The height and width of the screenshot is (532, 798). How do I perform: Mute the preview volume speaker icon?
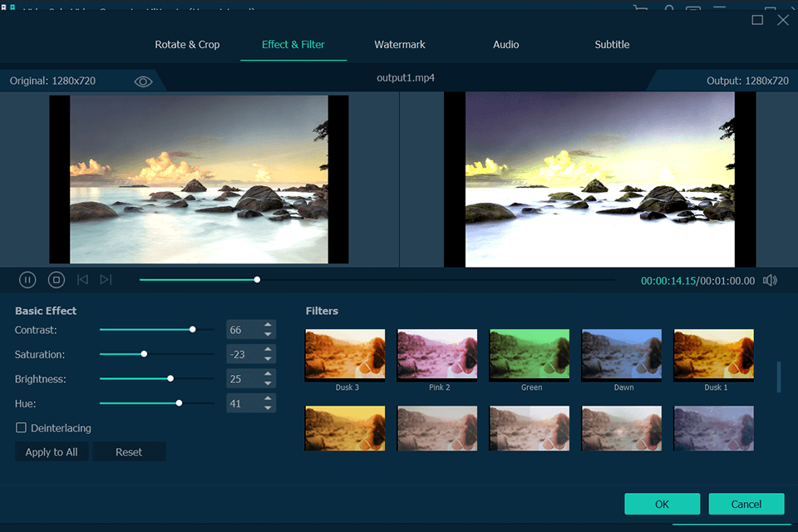pos(771,280)
